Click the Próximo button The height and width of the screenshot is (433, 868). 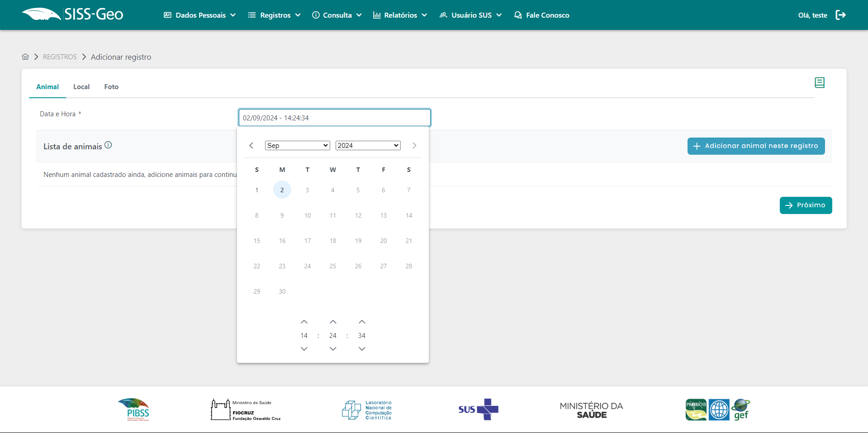(806, 205)
